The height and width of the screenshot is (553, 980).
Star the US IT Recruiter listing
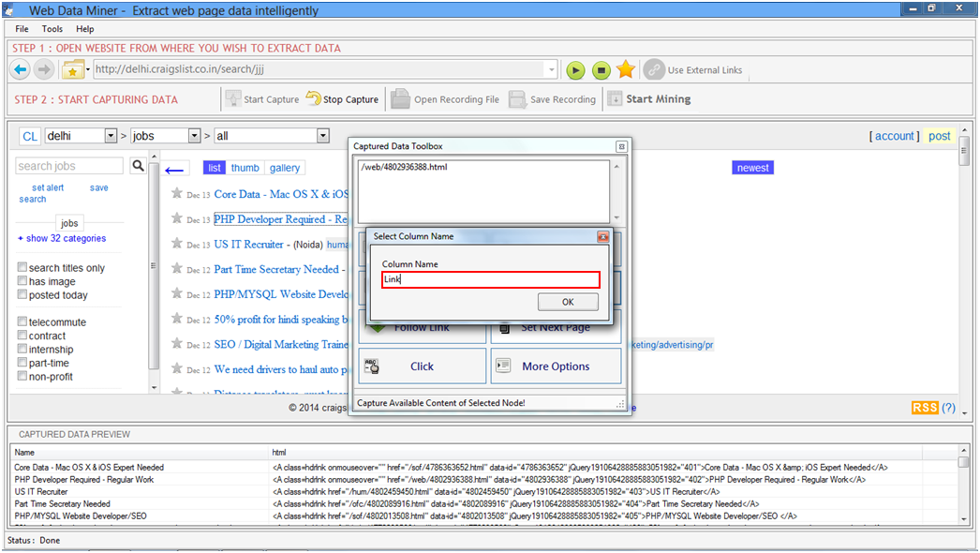click(177, 244)
